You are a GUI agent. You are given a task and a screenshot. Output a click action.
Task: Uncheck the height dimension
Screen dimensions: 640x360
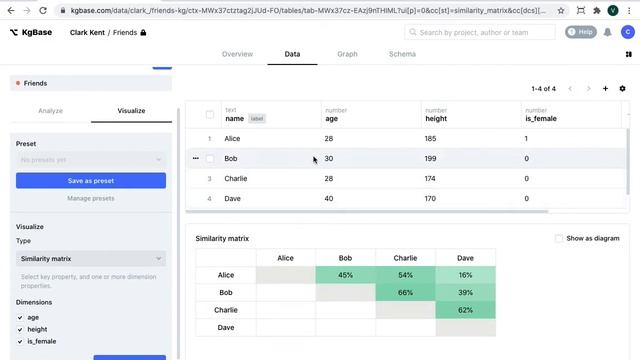coord(20,329)
